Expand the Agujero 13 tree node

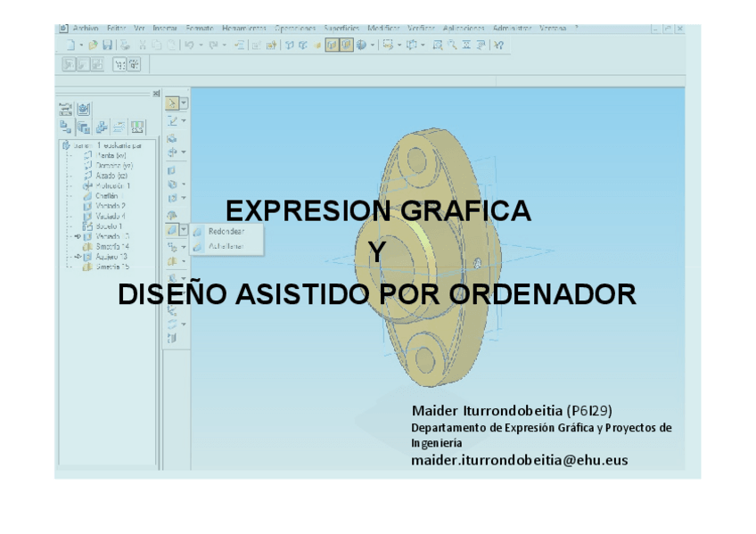78,257
